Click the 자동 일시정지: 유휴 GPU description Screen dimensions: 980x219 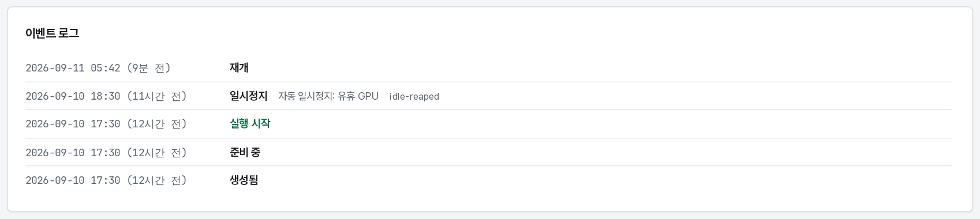click(x=328, y=96)
